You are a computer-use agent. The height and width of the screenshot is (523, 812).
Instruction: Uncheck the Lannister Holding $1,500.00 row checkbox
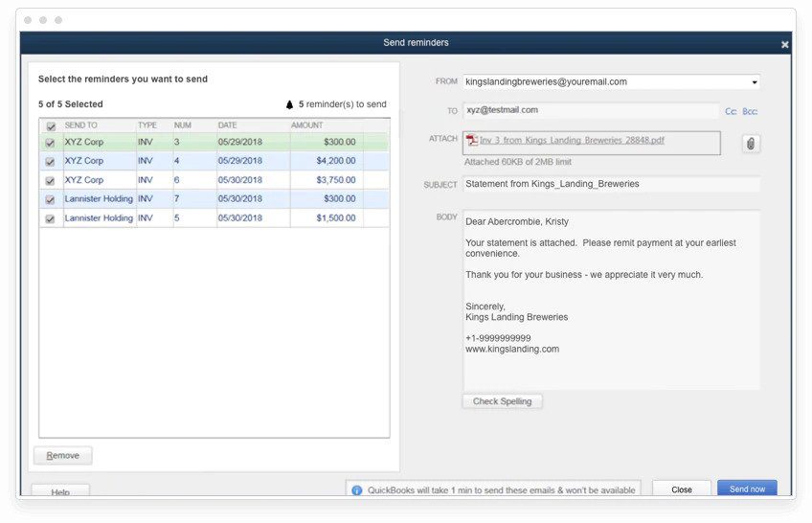point(51,218)
